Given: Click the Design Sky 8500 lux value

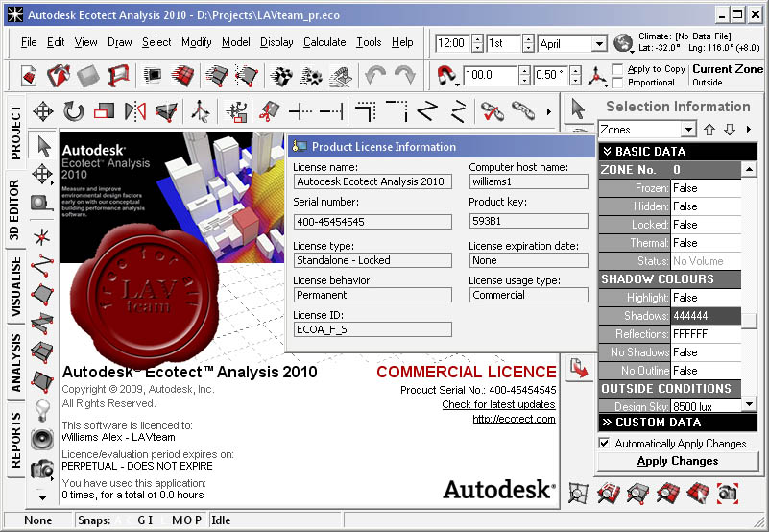Looking at the screenshot, I should tap(706, 406).
